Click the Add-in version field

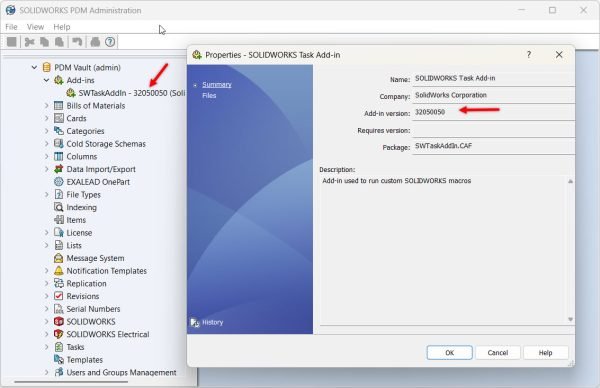pyautogui.click(x=493, y=112)
